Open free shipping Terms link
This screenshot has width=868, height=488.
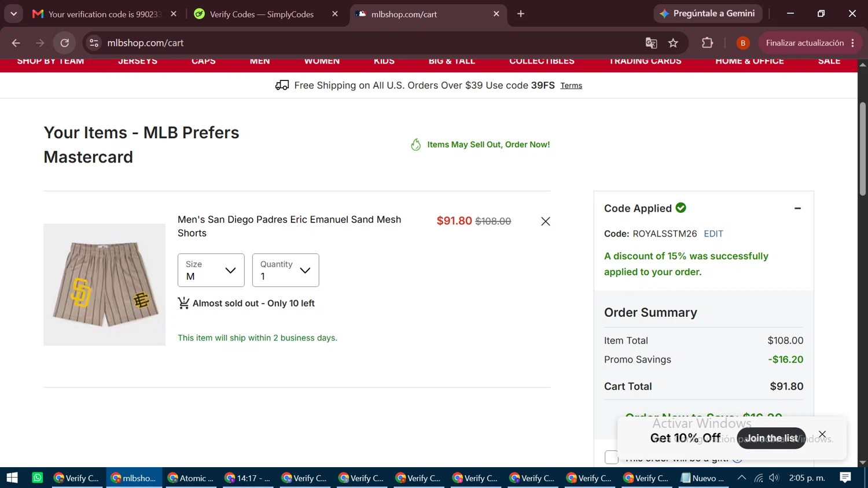[571, 86]
